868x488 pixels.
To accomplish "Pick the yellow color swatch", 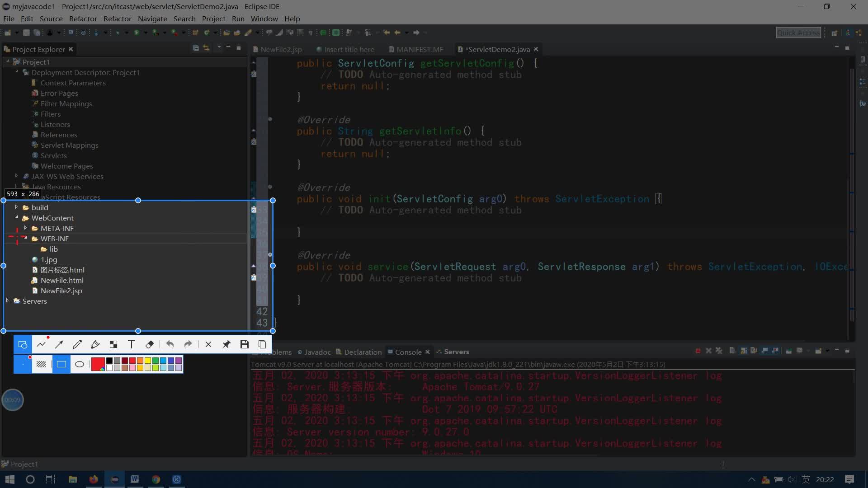I will [148, 361].
